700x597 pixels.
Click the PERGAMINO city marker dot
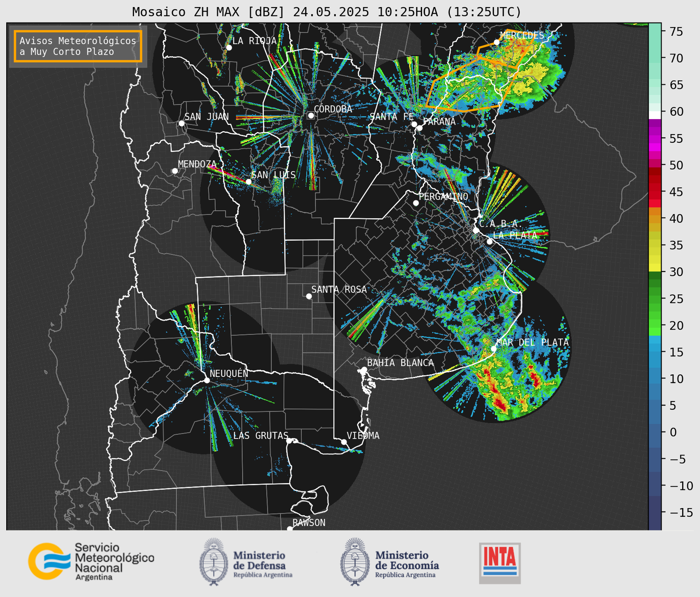(x=416, y=203)
